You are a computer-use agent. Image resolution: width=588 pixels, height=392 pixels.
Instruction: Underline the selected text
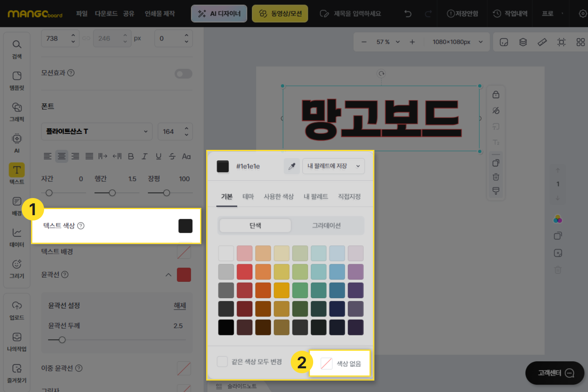click(x=158, y=156)
